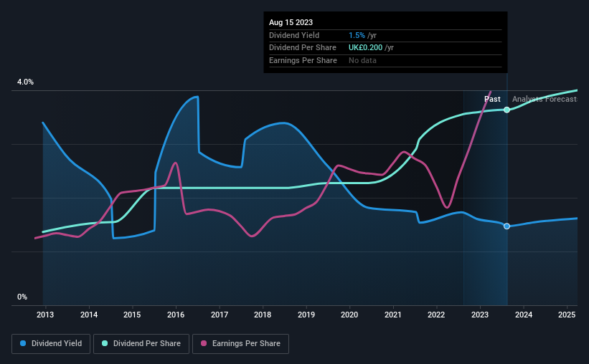Screen dimensions: 589x364
Task: Click the '4.0%' y-axis label
Action: click(x=25, y=82)
